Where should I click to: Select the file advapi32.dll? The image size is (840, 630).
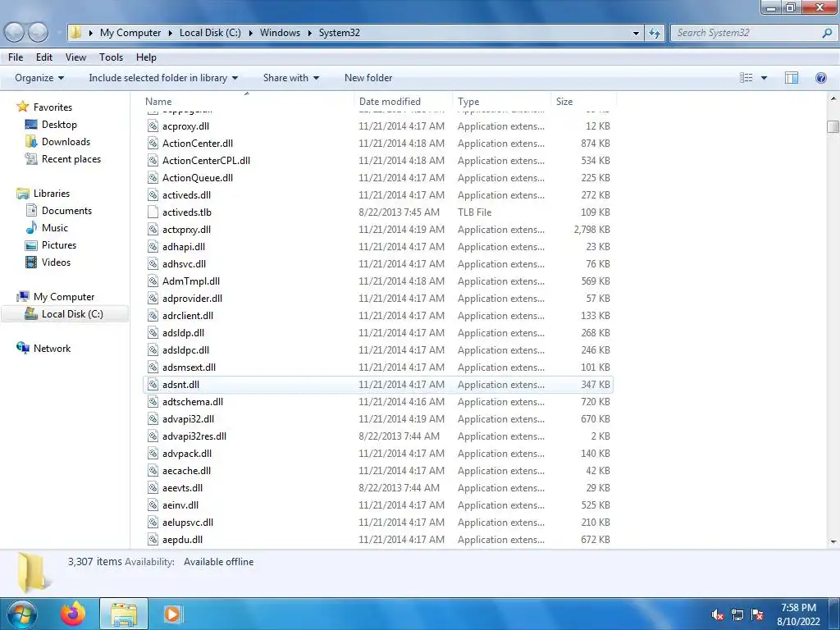coord(377,419)
